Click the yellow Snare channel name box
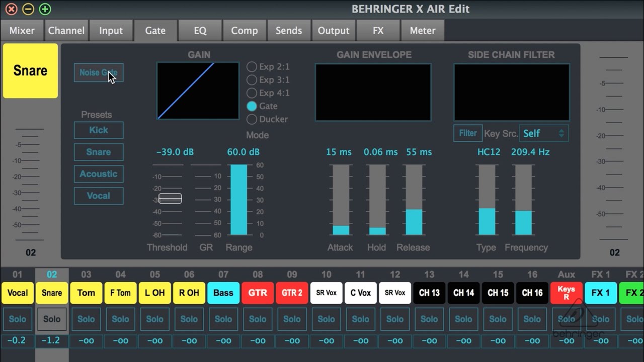This screenshot has height=362, width=644. (x=30, y=71)
